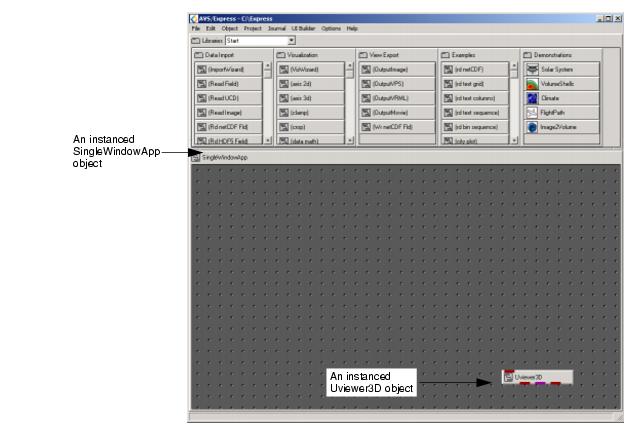Image resolution: width=631 pixels, height=447 pixels.
Task: Click the FlightPath demo icon
Action: (x=533, y=113)
